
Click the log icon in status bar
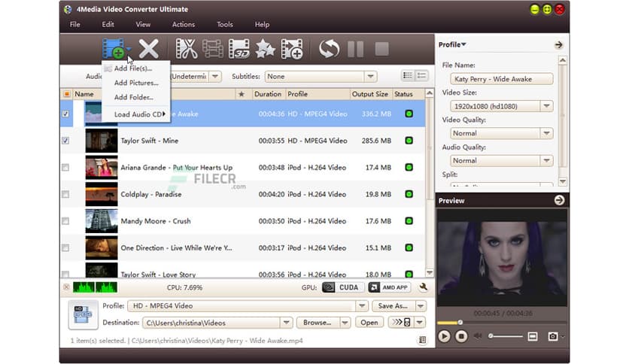422,340
